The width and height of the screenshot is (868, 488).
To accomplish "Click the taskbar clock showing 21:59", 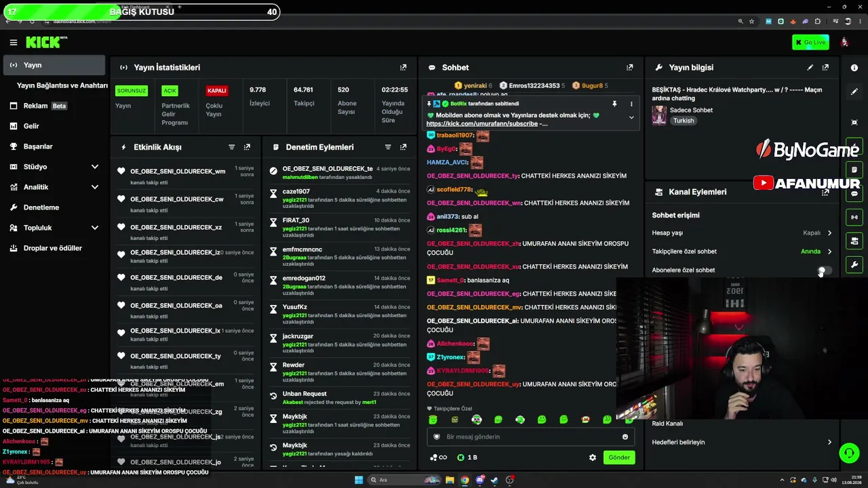I will click(851, 480).
